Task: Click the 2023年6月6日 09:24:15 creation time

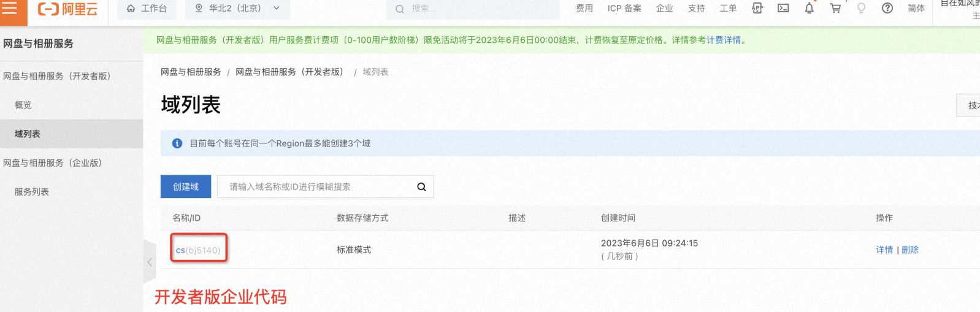Action: pyautogui.click(x=649, y=243)
